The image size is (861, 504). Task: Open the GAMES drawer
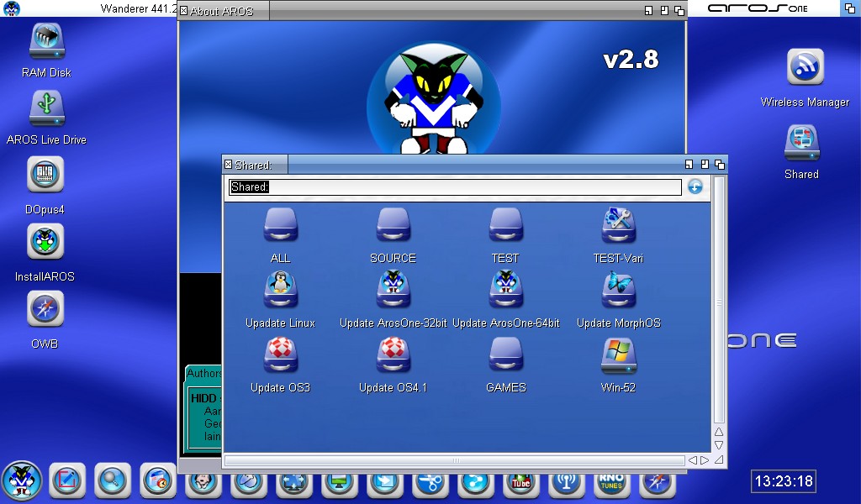(x=505, y=356)
